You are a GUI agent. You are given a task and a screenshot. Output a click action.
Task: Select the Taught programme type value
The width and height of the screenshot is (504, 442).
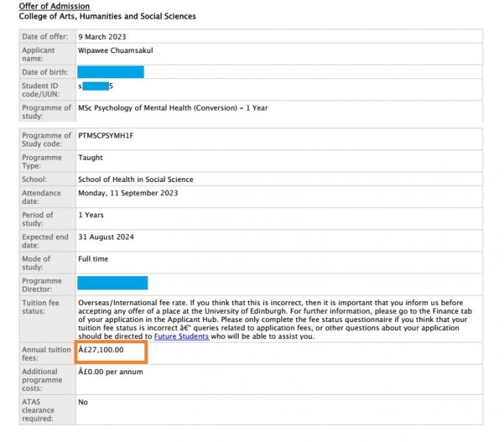91,158
